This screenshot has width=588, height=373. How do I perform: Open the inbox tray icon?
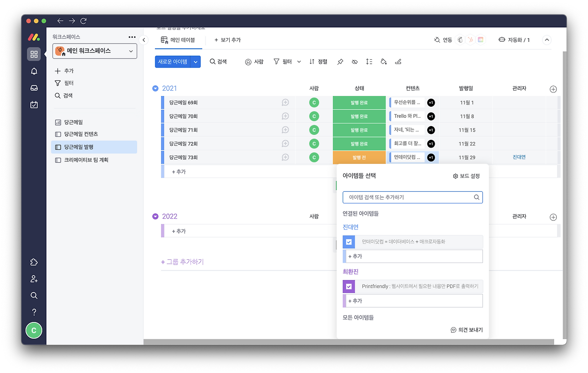34,88
